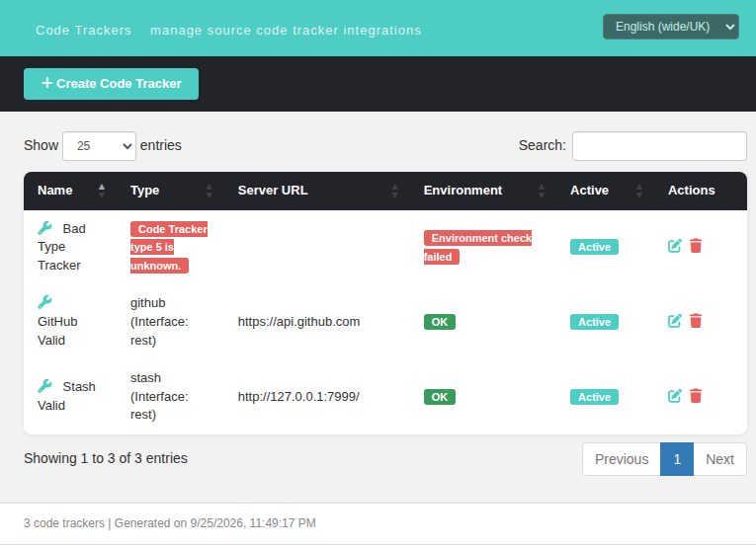The width and height of the screenshot is (756, 549).
Task: Click stash (Interface: rest) type cell
Action: click(159, 396)
